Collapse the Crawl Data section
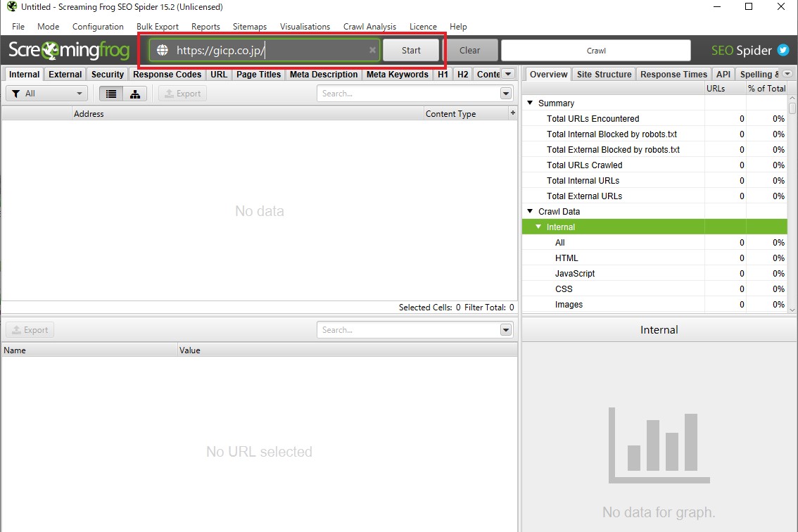Image resolution: width=798 pixels, height=532 pixels. pyautogui.click(x=530, y=211)
